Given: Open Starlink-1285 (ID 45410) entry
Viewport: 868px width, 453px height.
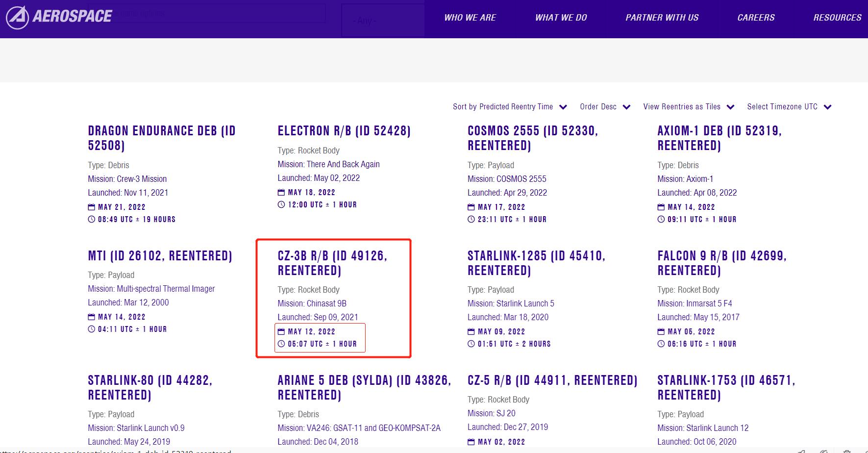Looking at the screenshot, I should 536,263.
